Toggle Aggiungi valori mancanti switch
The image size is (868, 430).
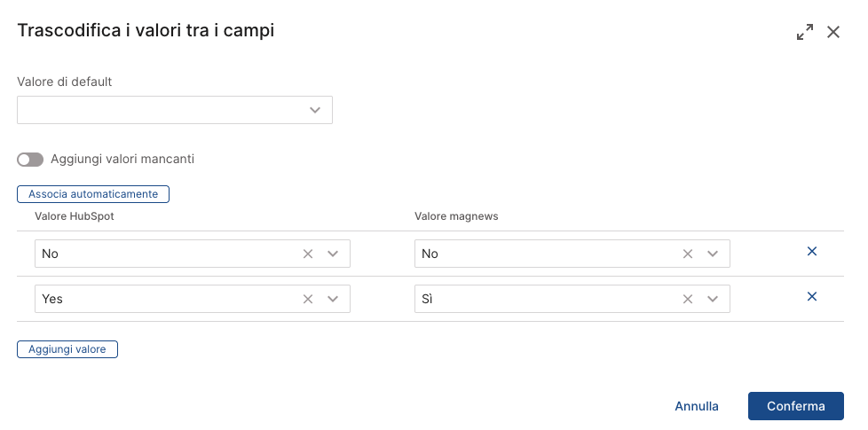coord(30,160)
